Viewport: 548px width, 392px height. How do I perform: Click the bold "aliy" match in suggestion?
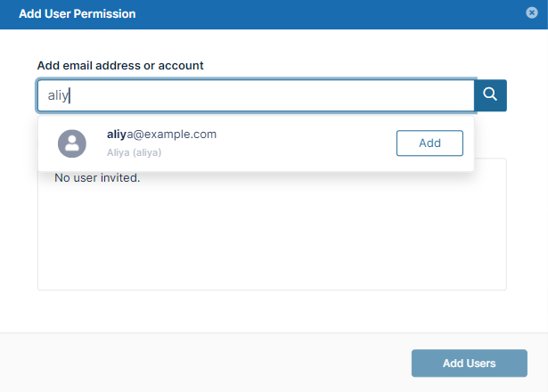pos(118,135)
